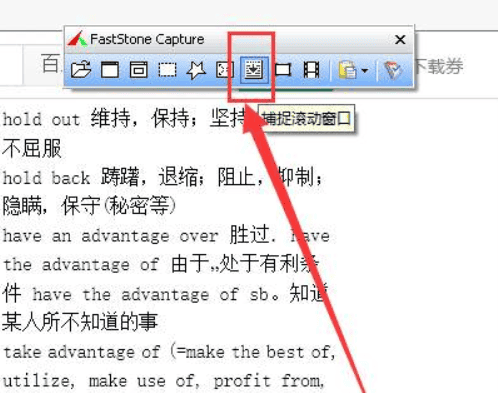Click the FastStone Capture logo icon
The image size is (498, 393).
pos(77,39)
